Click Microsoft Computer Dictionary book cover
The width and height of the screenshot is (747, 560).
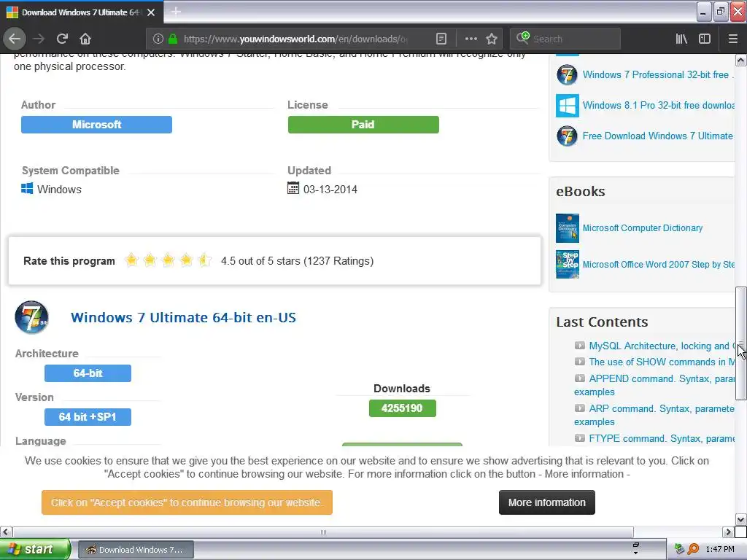(x=568, y=228)
